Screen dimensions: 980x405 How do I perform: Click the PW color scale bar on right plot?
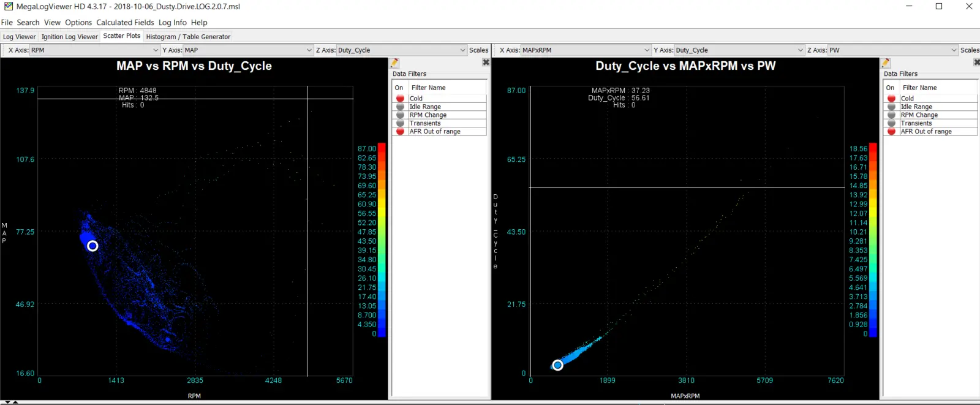coord(873,240)
